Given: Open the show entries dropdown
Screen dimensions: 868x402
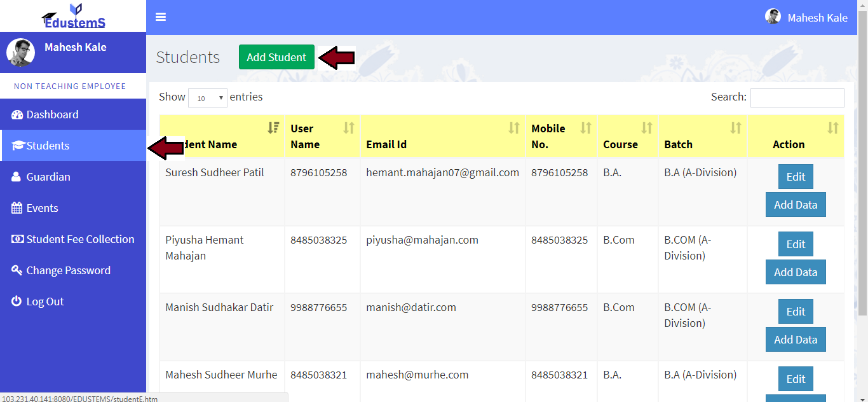Looking at the screenshot, I should [x=208, y=98].
